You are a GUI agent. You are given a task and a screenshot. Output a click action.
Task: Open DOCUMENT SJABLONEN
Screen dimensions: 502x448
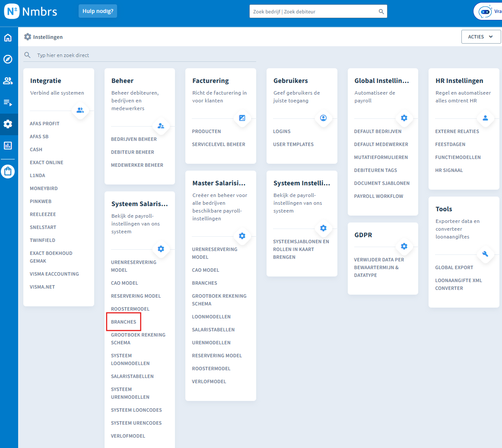point(381,183)
